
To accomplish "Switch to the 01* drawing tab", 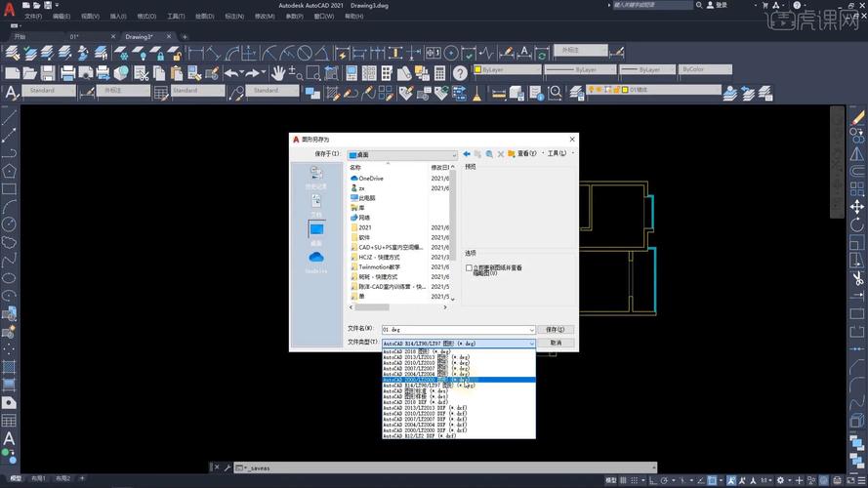I will click(74, 36).
